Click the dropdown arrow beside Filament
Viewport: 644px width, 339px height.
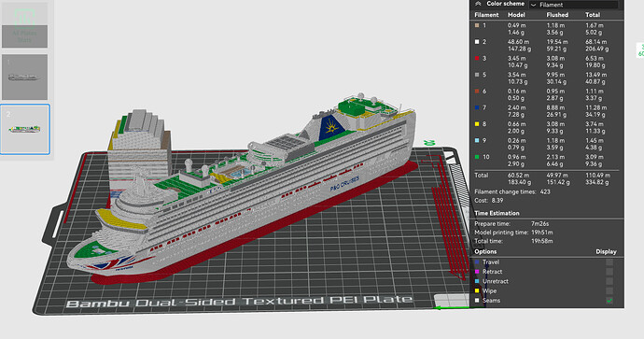pyautogui.click(x=534, y=5)
